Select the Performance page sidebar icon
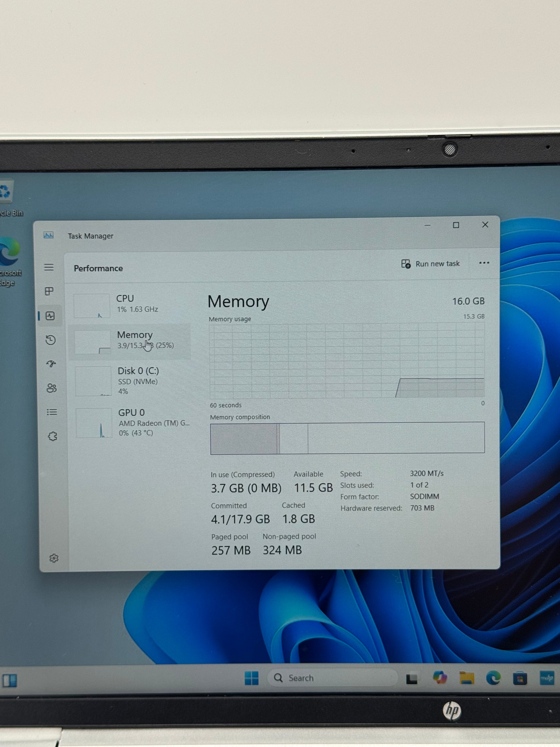Image resolution: width=560 pixels, height=747 pixels. (50, 316)
